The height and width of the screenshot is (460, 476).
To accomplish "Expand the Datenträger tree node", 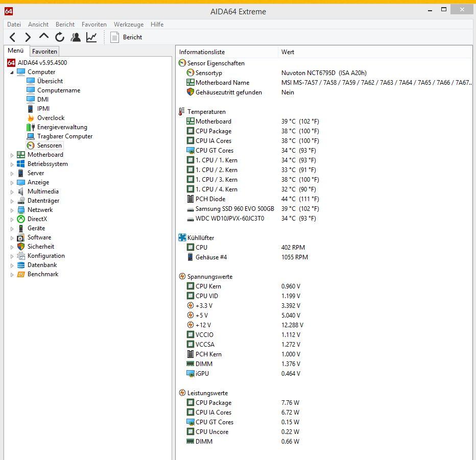I will [12, 201].
